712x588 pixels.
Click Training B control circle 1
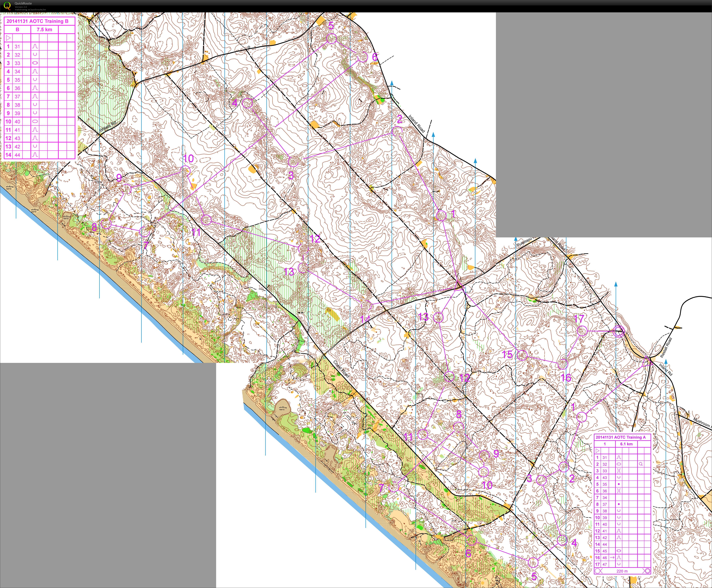tap(441, 216)
